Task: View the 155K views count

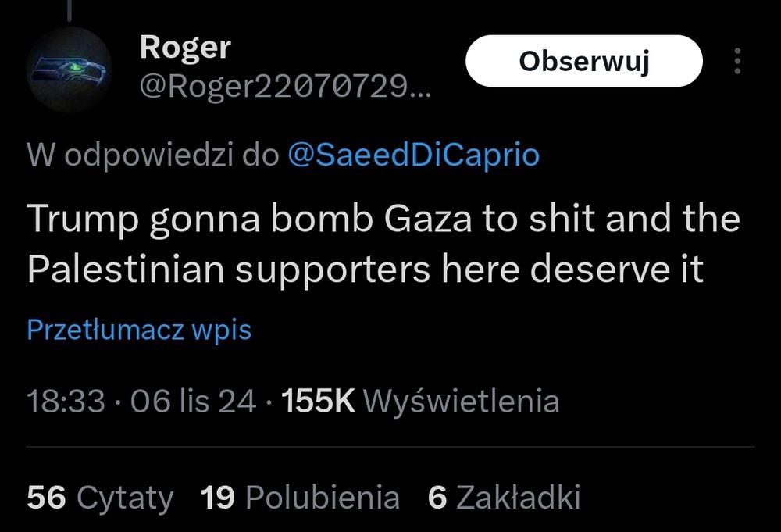Action: click(318, 402)
